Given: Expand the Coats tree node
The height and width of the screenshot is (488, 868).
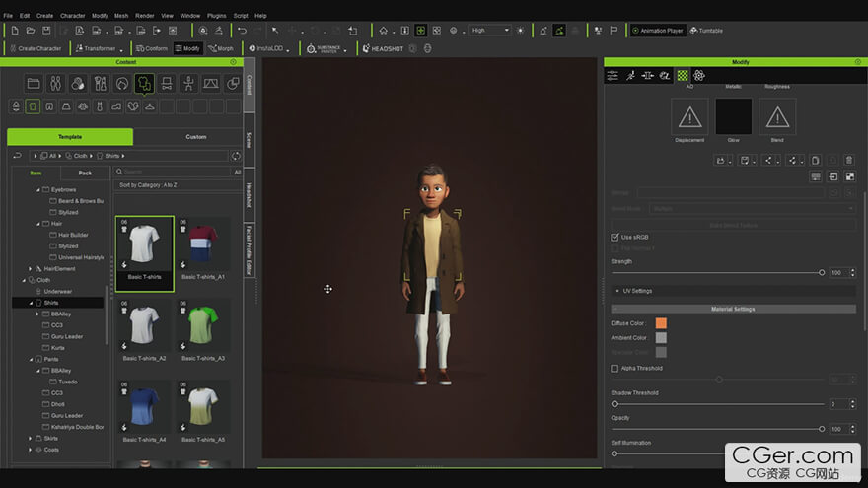Looking at the screenshot, I should [31, 450].
